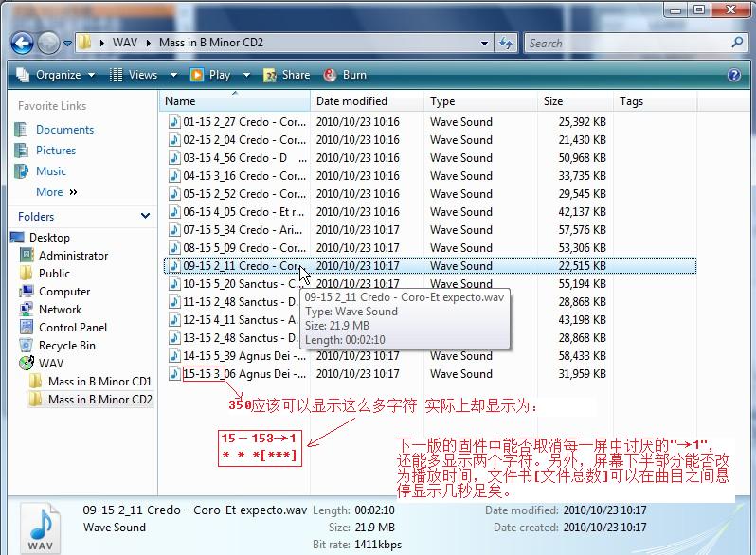Select file name 14-15 5_39 Agnus Dei
Screen dimensions: 756x555
click(244, 356)
